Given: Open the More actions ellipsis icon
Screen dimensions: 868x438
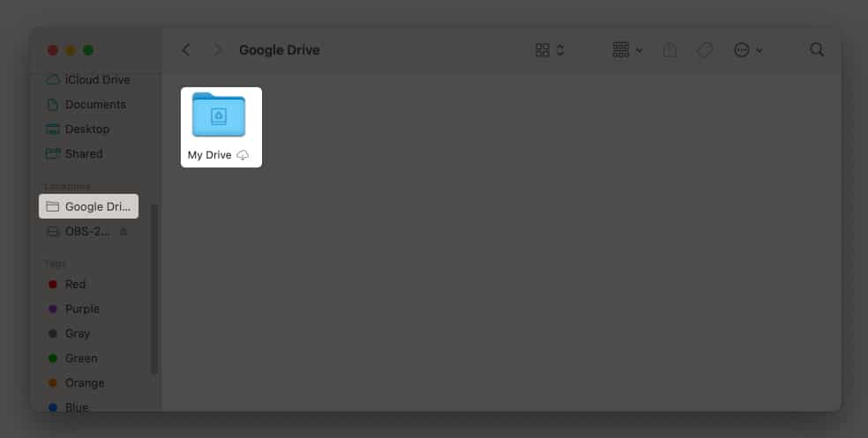Looking at the screenshot, I should tap(741, 49).
